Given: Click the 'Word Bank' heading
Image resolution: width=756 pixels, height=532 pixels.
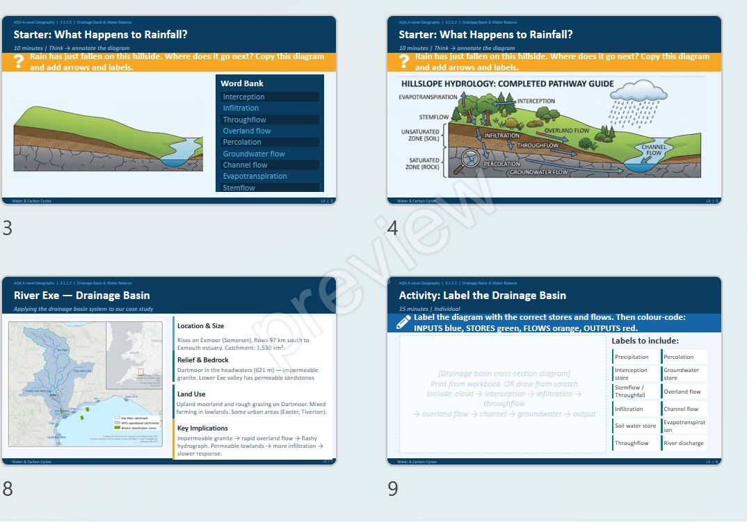Looking at the screenshot, I should [242, 83].
